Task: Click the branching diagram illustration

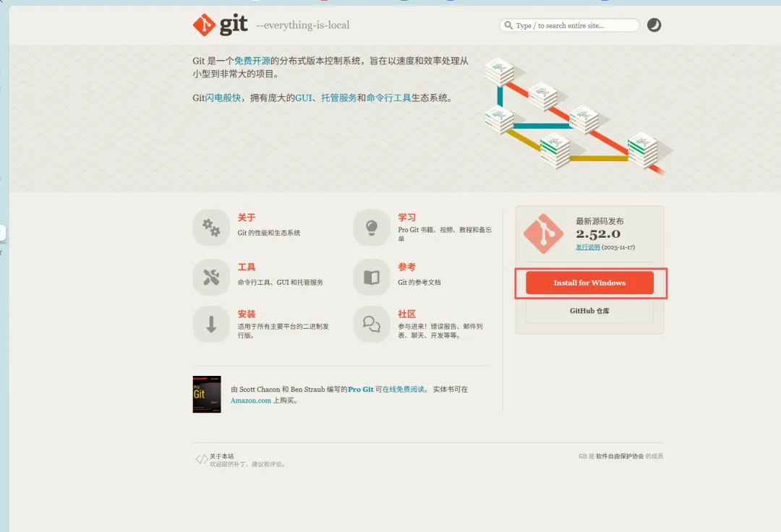Action: [x=579, y=116]
